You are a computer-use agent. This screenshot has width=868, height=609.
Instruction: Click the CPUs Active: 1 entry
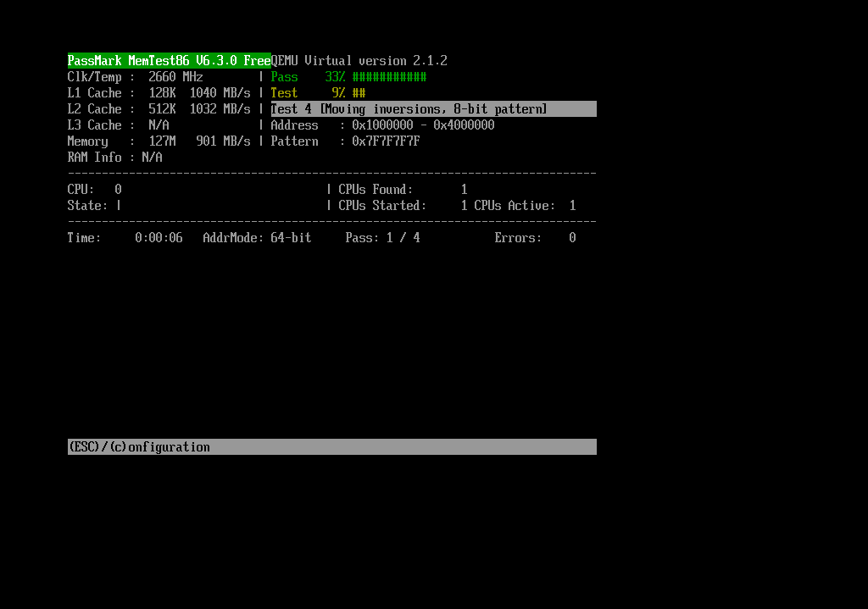point(526,205)
